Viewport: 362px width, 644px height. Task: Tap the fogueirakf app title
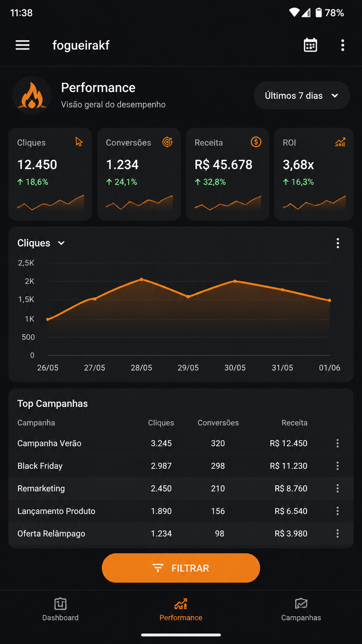click(x=81, y=45)
